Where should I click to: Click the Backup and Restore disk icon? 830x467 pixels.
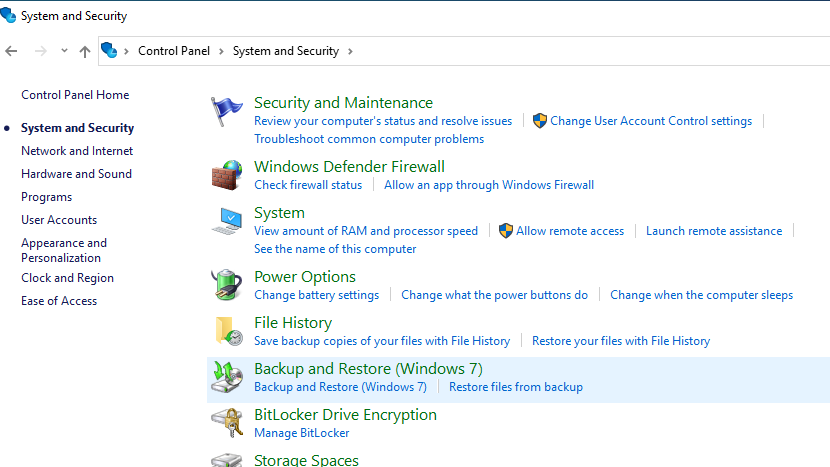point(227,377)
